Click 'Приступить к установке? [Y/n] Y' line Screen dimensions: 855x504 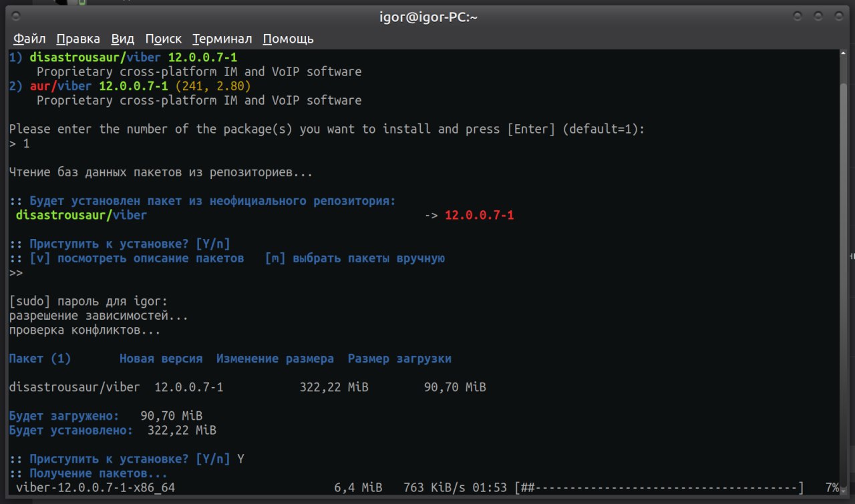point(126,459)
